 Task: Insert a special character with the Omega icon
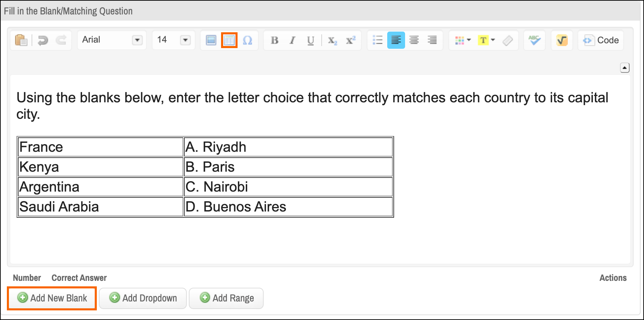tap(248, 40)
